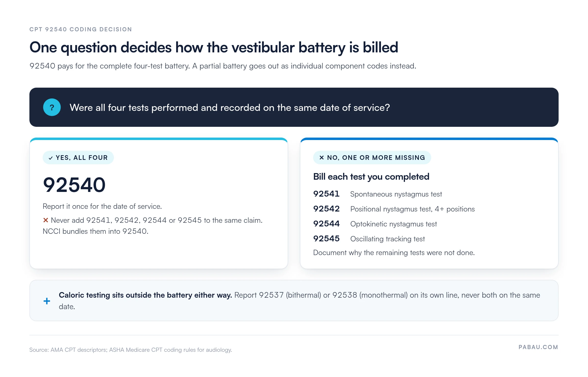The image size is (588, 377).
Task: Click the blue plus icon for caloric testing
Action: pos(47,301)
